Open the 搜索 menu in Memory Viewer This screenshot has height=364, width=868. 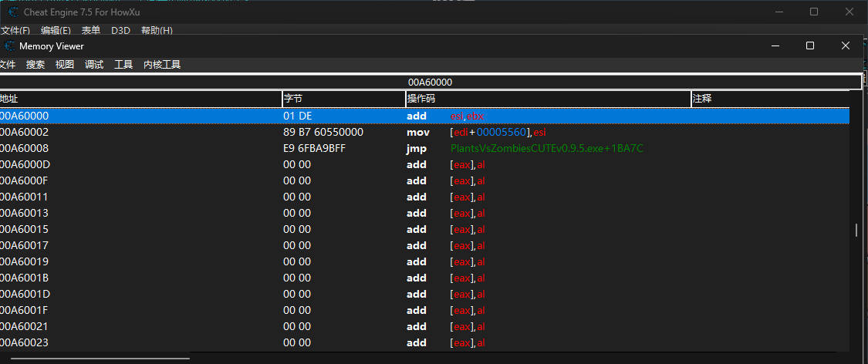(x=35, y=65)
